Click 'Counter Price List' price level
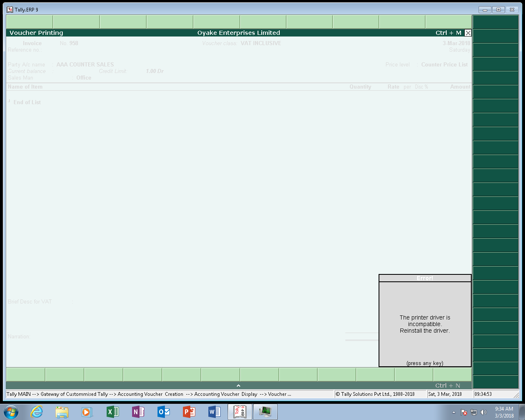The width and height of the screenshot is (525, 420). (445, 64)
